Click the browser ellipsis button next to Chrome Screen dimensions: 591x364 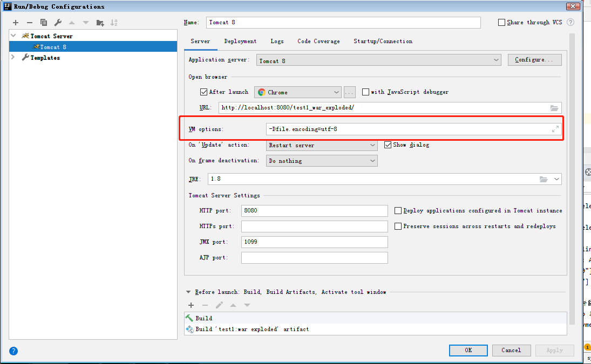tap(349, 92)
